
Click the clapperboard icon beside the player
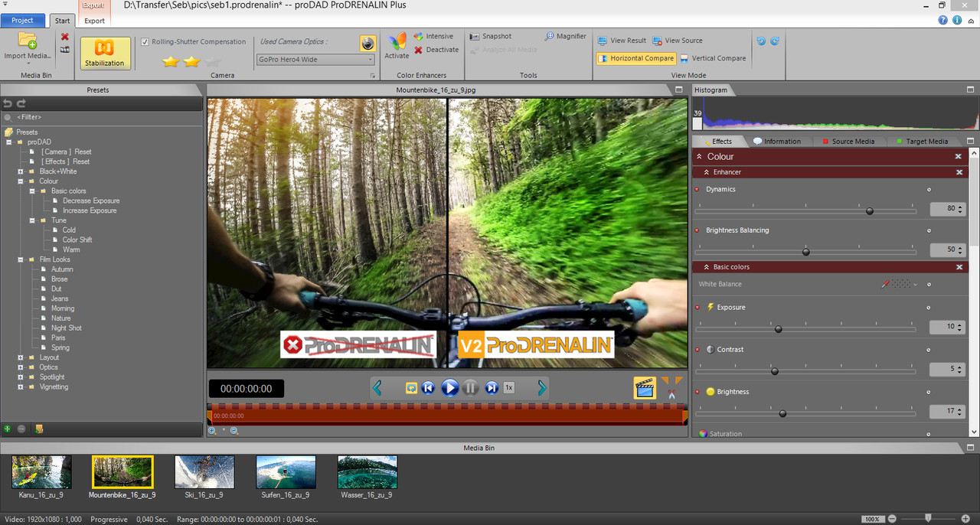645,388
